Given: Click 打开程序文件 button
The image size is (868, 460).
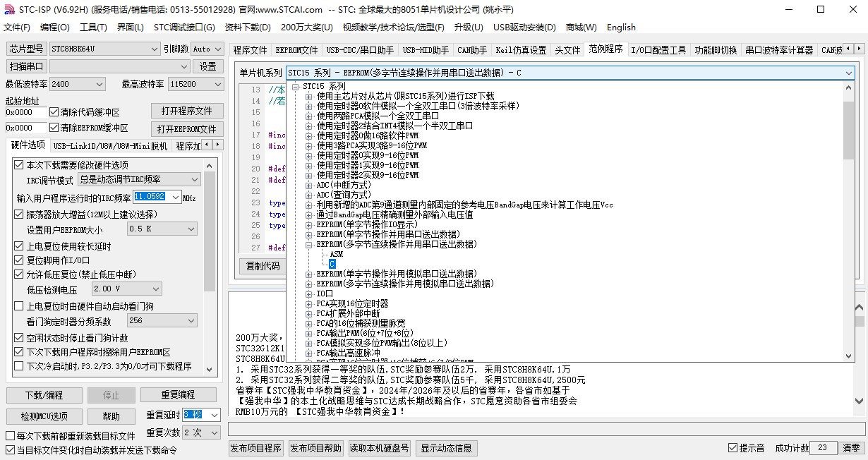Looking at the screenshot, I should (187, 111).
